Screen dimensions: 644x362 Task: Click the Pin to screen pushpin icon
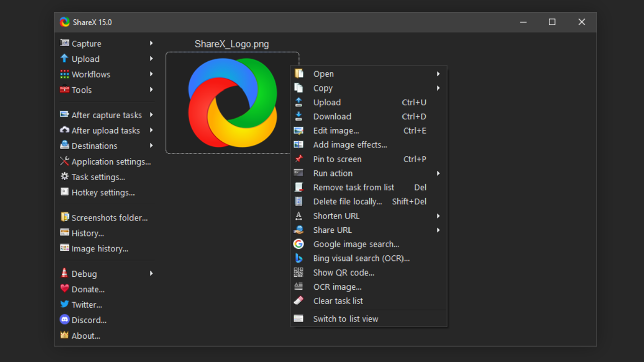(x=298, y=159)
